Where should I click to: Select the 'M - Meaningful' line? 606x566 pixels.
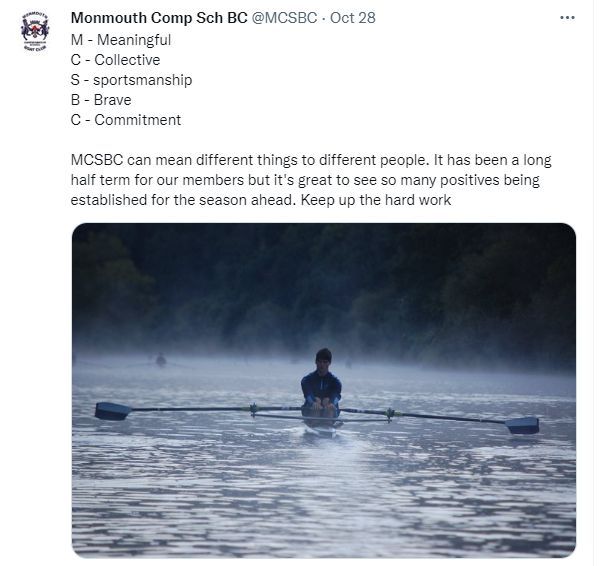click(x=121, y=40)
